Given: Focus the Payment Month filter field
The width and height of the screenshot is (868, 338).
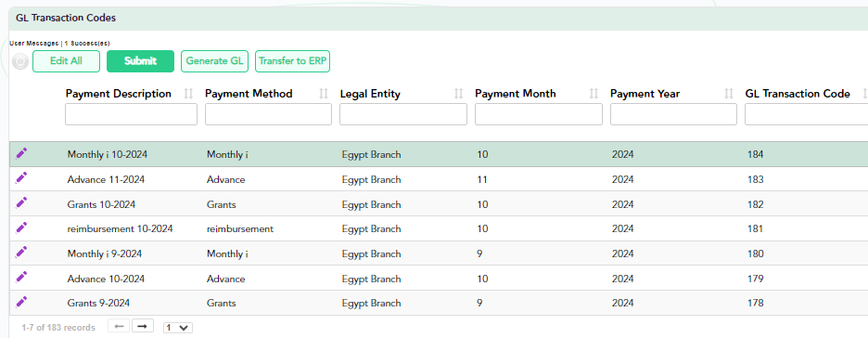Looking at the screenshot, I should 539,114.
